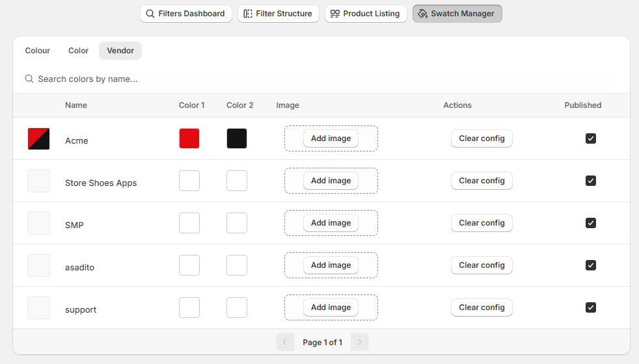Uncheck Published for Acme
This screenshot has width=639, height=364.
pos(590,138)
